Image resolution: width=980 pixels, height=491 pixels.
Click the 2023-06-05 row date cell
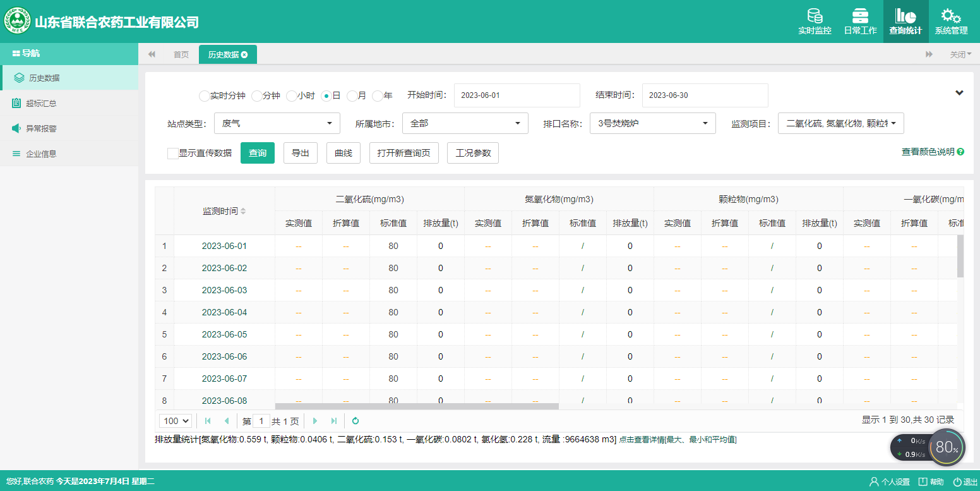pos(224,334)
